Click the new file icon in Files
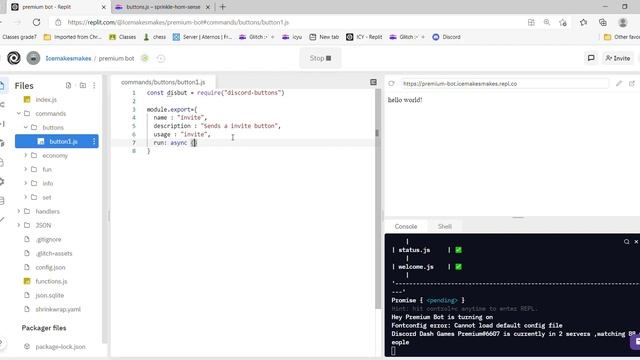This screenshot has width=640, height=360. (x=68, y=85)
